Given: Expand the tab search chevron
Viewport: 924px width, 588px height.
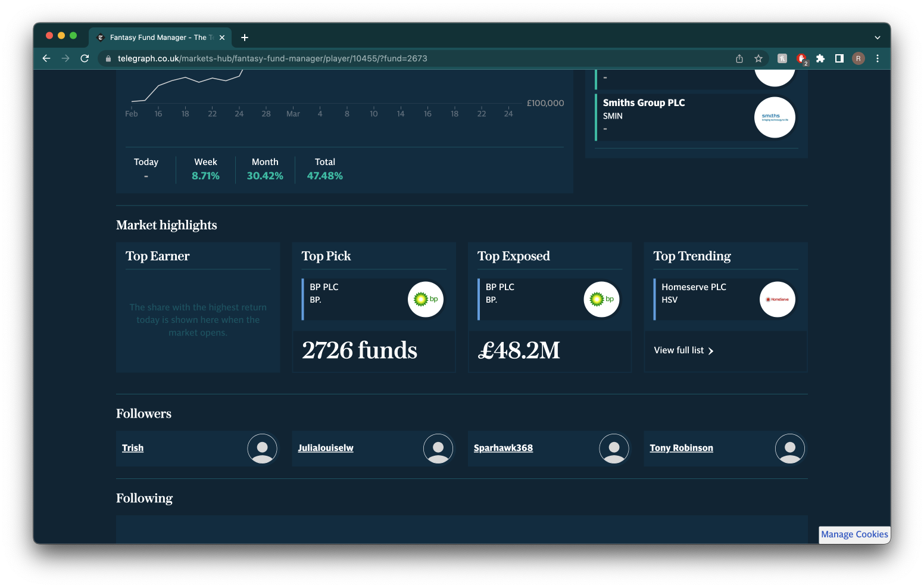Looking at the screenshot, I should click(877, 38).
